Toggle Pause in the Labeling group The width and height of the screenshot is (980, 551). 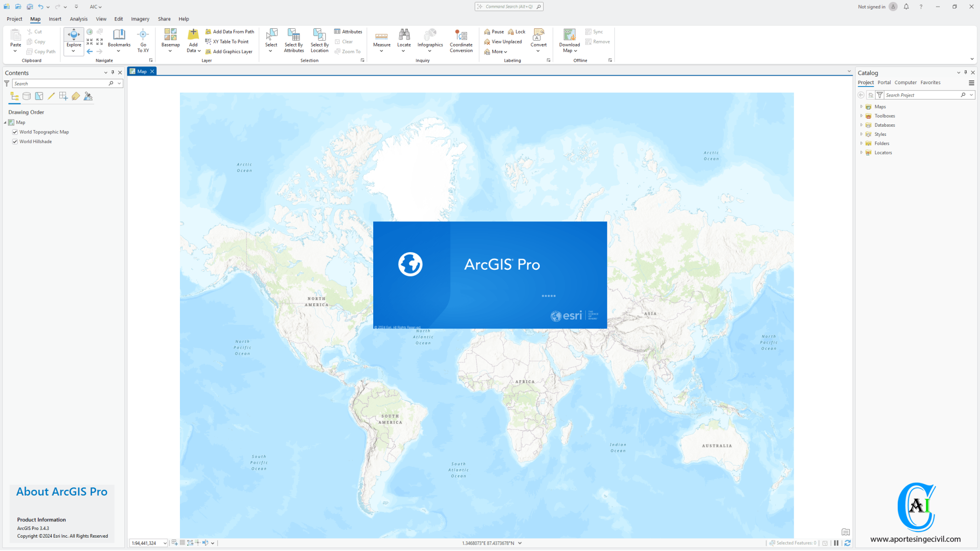pyautogui.click(x=493, y=31)
